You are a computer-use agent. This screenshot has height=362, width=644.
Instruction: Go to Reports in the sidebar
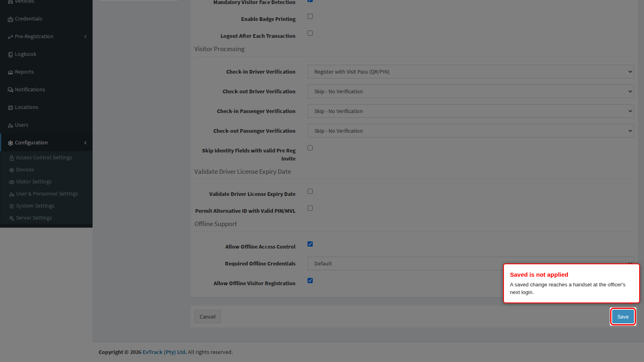click(x=46, y=72)
